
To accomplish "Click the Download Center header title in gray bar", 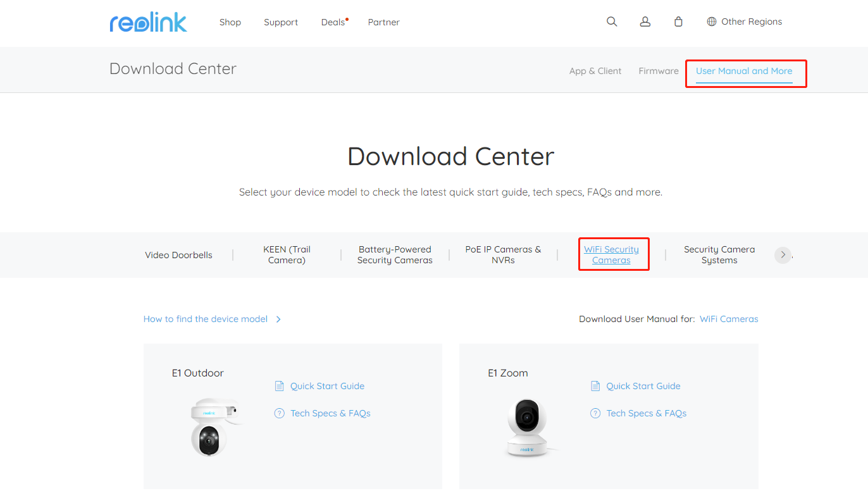I will click(x=173, y=69).
